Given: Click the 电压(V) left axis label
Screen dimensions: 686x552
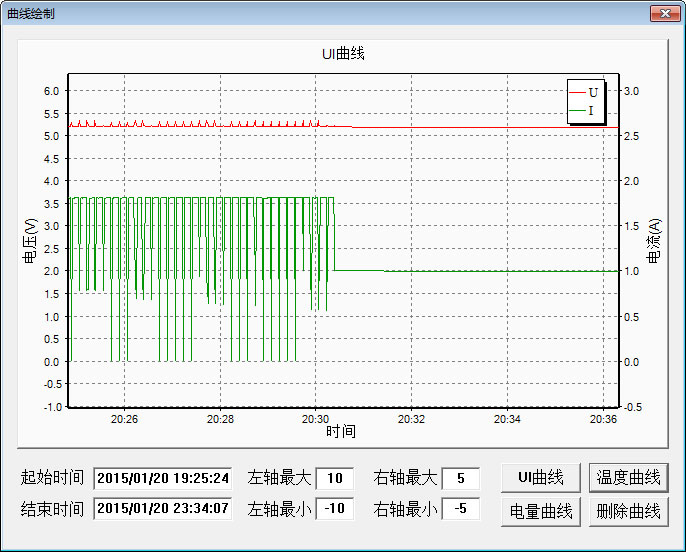Looking at the screenshot, I should coord(30,241).
